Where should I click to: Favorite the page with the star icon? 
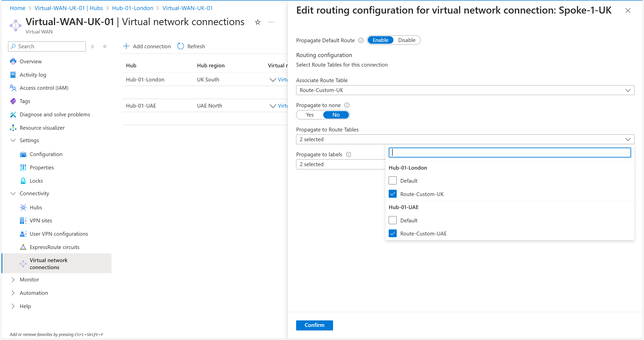point(258,22)
